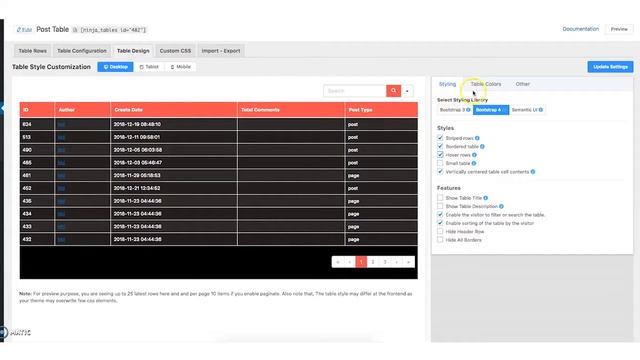Go to next page arrow
Image resolution: width=640 pixels, height=360 pixels.
[x=397, y=262]
